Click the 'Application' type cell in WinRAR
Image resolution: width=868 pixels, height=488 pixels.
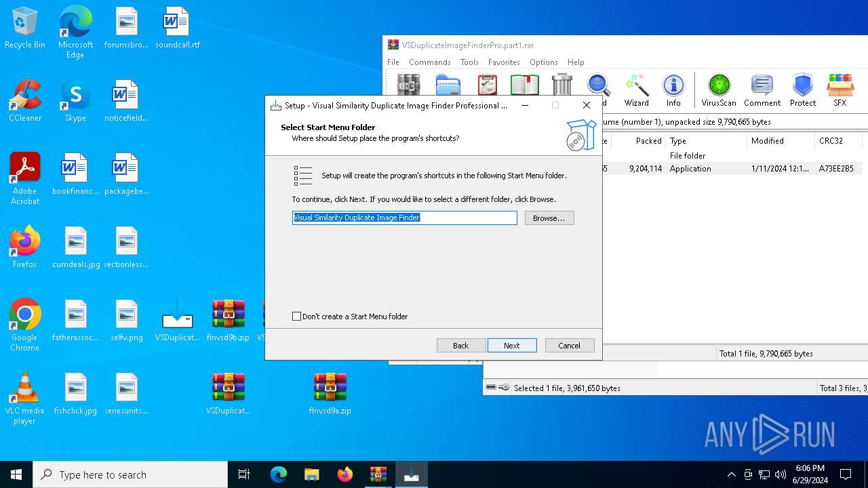coord(690,169)
